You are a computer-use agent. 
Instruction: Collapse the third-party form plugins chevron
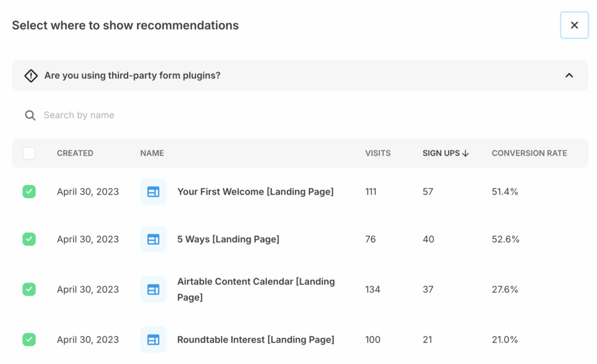[569, 76]
